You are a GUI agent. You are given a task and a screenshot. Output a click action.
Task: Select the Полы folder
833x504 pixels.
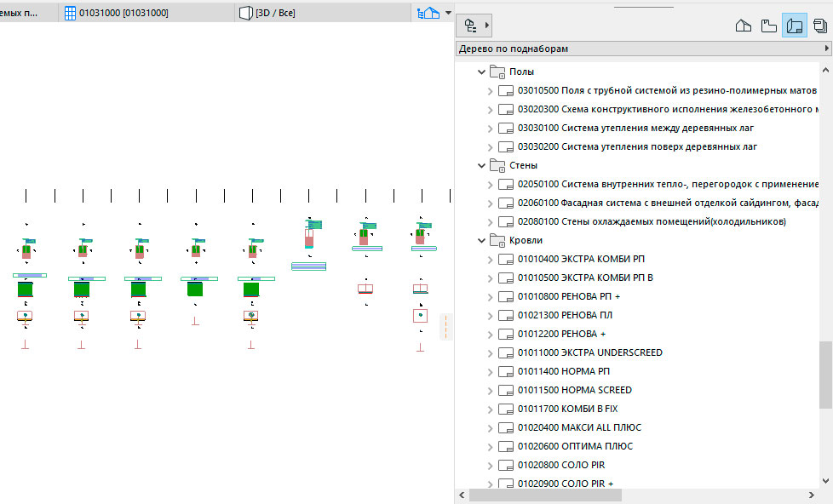521,72
